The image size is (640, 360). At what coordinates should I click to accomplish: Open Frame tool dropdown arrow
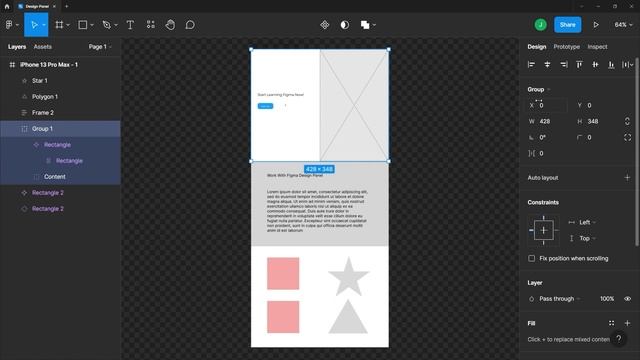click(x=68, y=25)
